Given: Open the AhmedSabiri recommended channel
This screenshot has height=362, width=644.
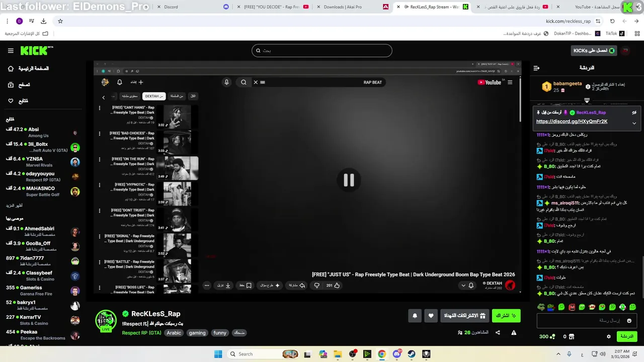Looking at the screenshot, I should tap(43, 231).
